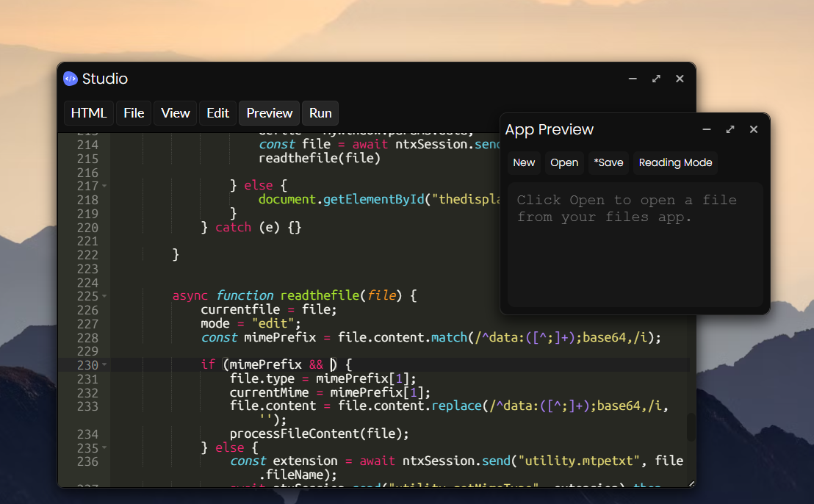Click the code editor's vertical scrollbar thumb
Screen dimensions: 814x504
pos(691,427)
